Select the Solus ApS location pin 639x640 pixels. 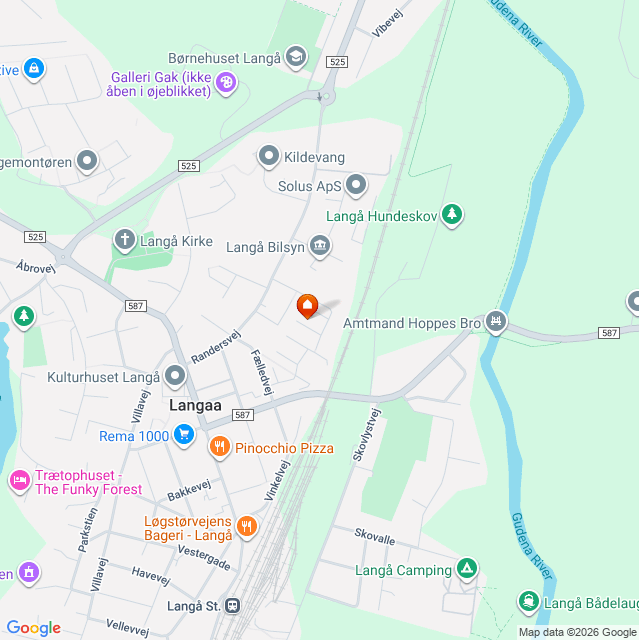pos(356,185)
